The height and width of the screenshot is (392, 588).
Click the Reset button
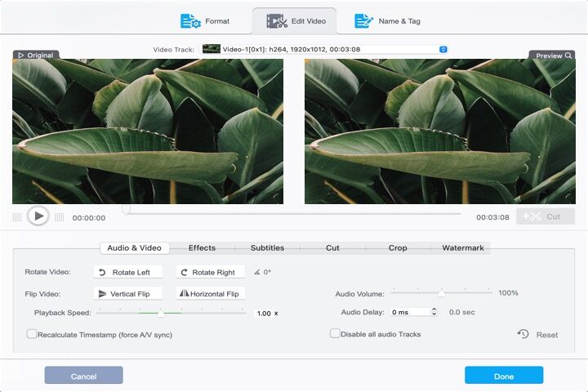537,335
